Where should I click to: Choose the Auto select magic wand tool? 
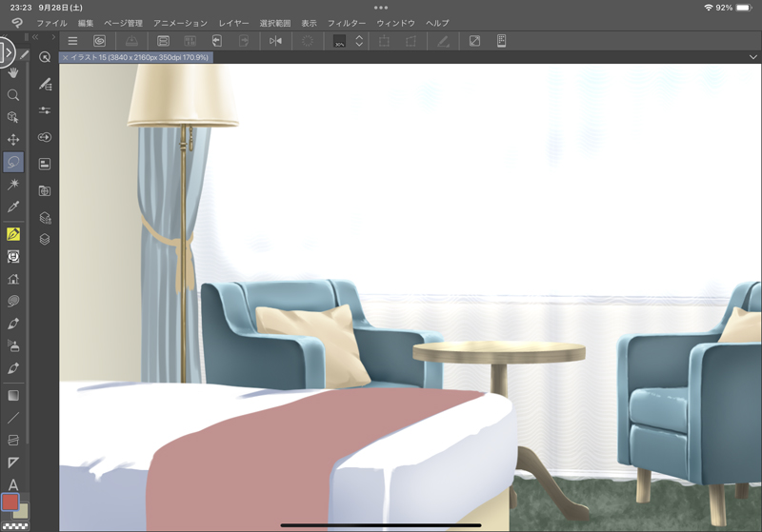pyautogui.click(x=13, y=184)
